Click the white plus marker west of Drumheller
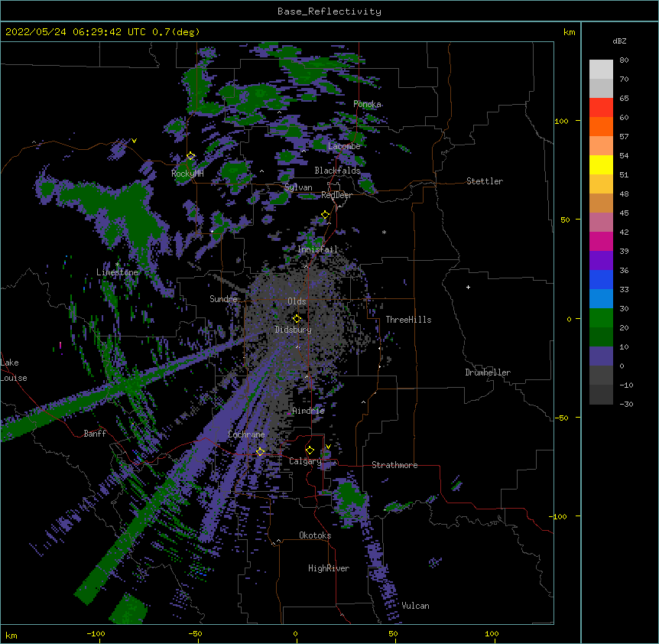659x644 pixels. pyautogui.click(x=468, y=287)
